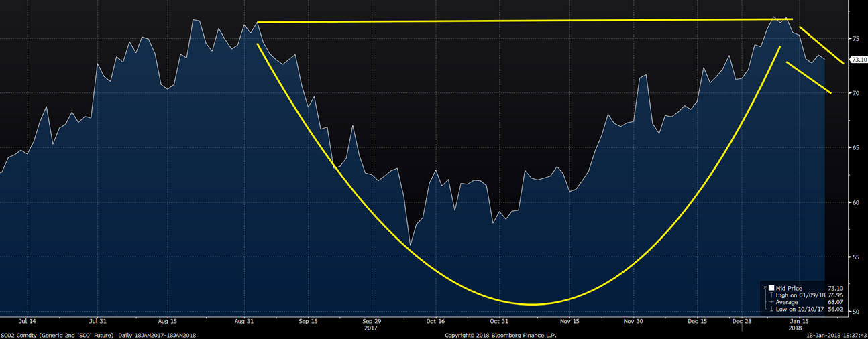Click the 73.10 last price tag on axis
The width and height of the screenshot is (868, 339).
858,60
